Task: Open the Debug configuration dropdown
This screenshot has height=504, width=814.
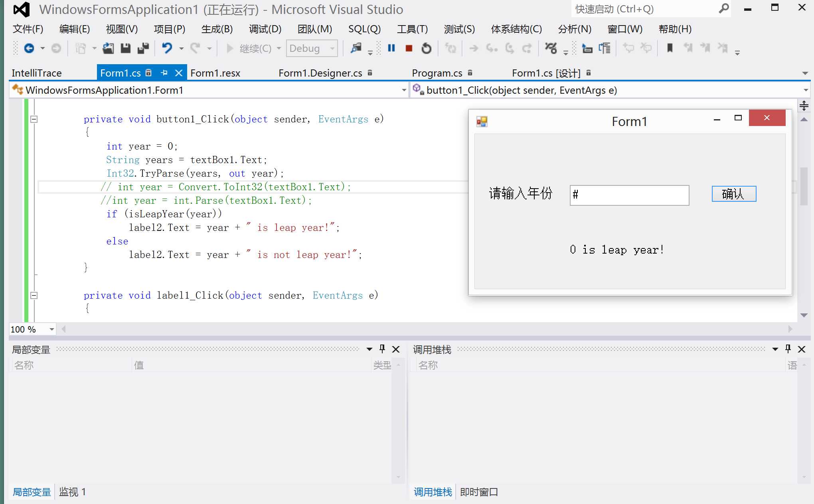Action: point(332,49)
